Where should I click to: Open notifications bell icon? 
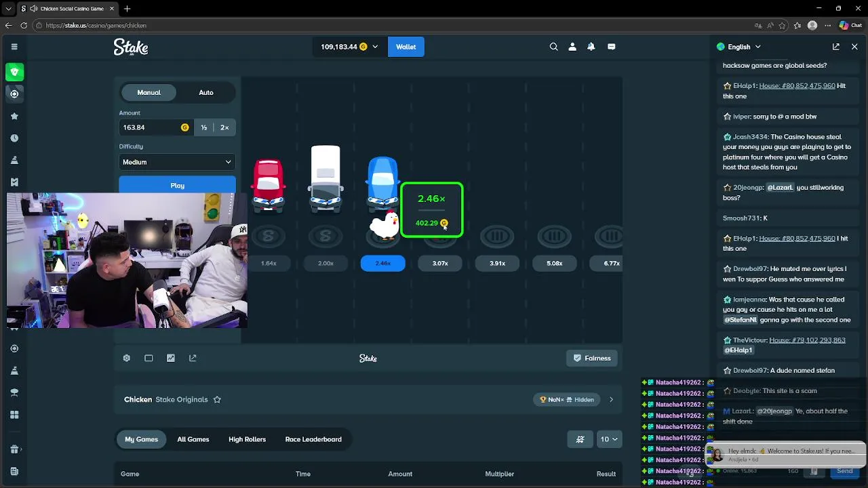[591, 47]
